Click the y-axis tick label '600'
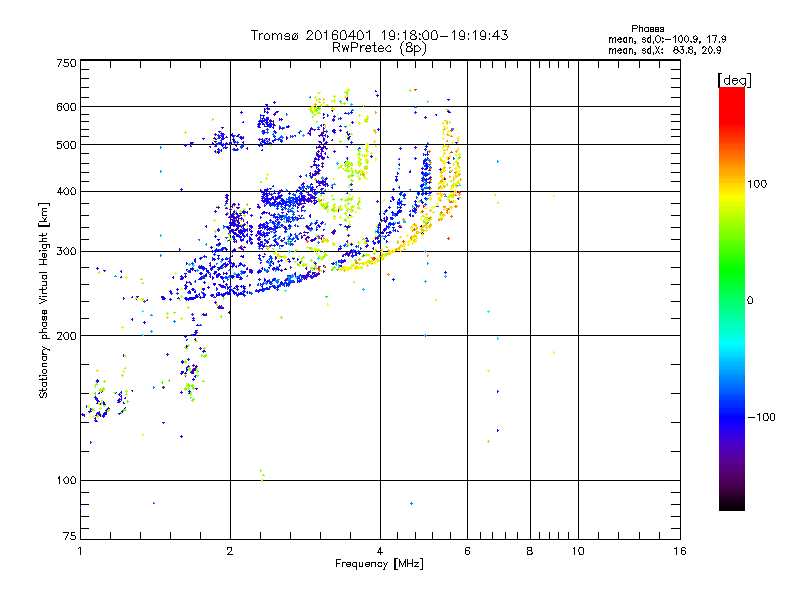This screenshot has height=600, width=800. 66,107
